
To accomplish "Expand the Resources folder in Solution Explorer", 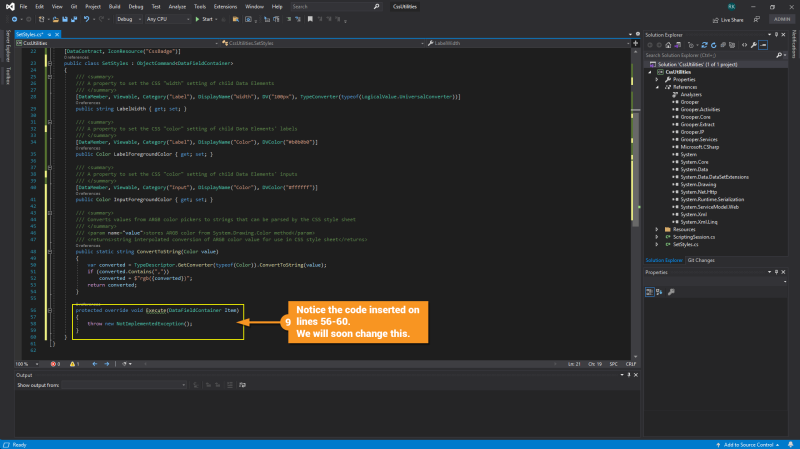I will 656,229.
